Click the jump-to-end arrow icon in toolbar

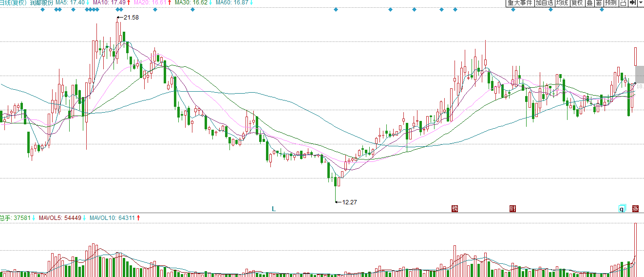point(632,3)
